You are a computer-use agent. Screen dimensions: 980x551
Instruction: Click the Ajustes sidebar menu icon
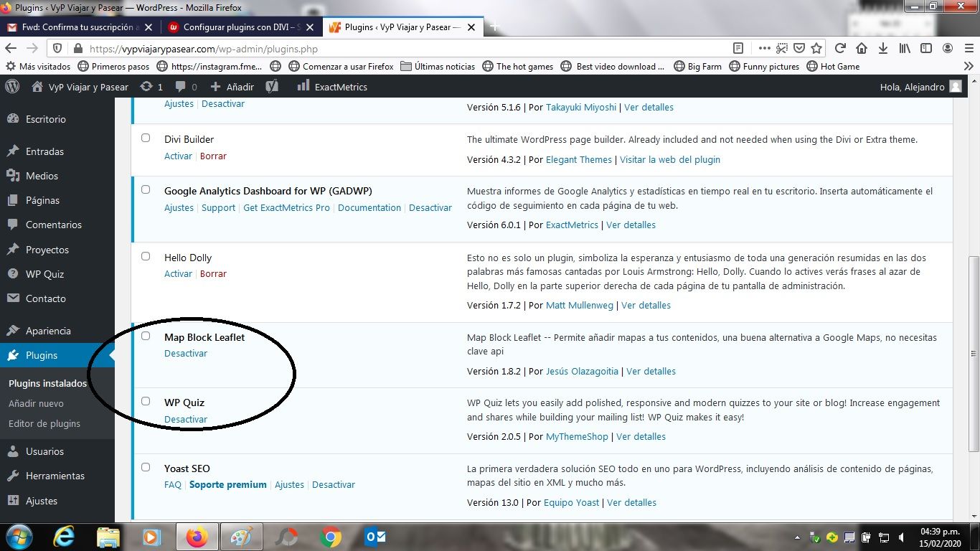[12, 501]
